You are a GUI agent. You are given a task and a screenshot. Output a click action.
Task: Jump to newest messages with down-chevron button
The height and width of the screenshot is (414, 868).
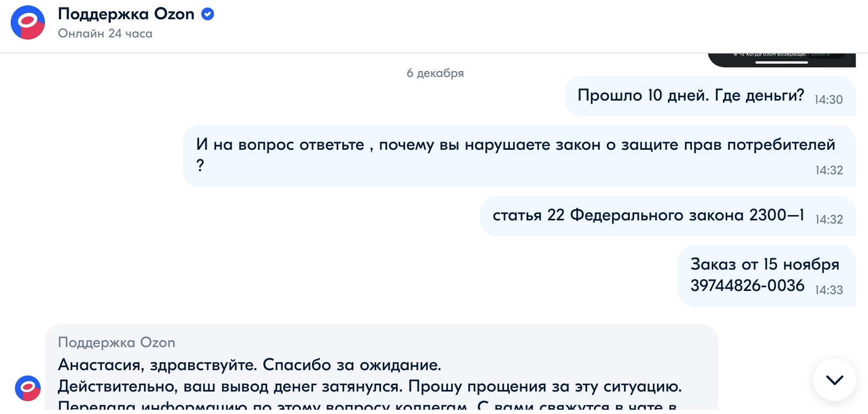pos(834,380)
